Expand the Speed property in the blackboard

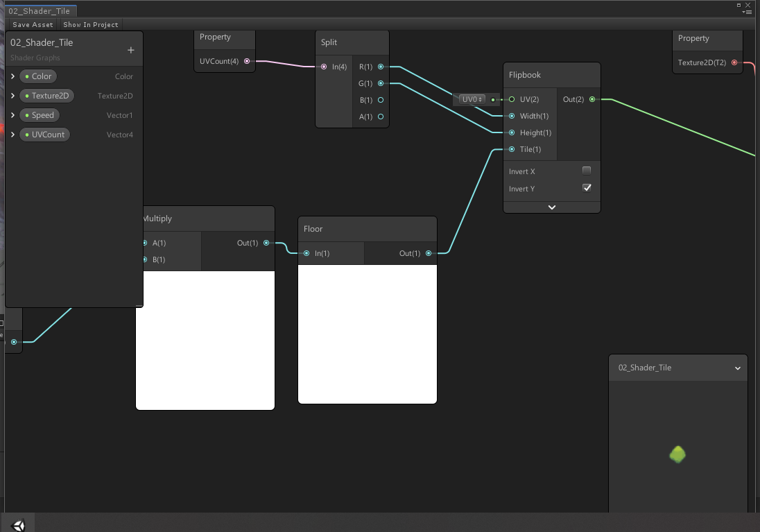(x=12, y=115)
